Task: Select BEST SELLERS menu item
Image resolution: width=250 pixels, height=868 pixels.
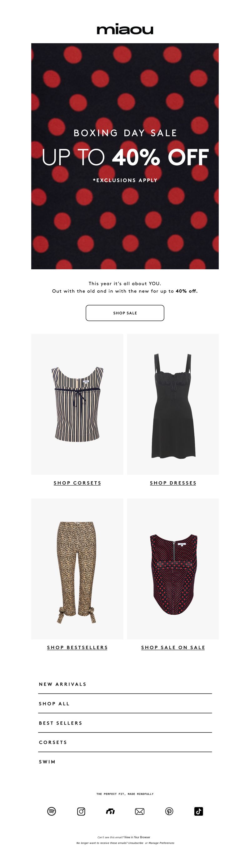Action: [125, 723]
